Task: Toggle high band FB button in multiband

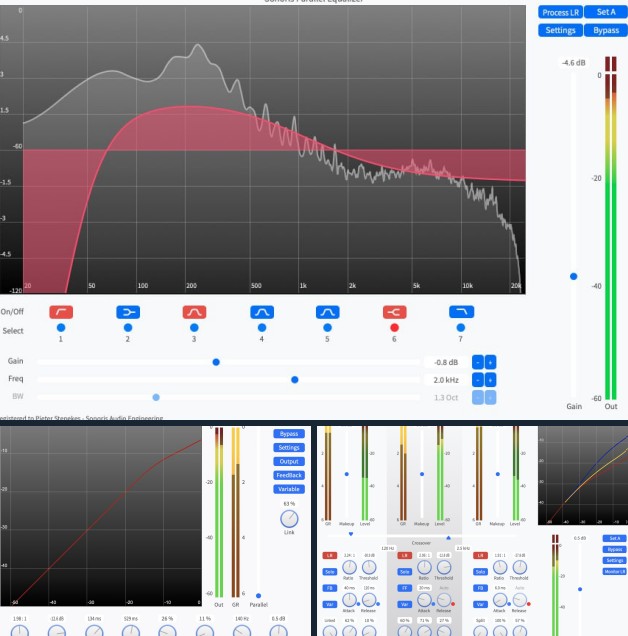Action: (x=480, y=588)
